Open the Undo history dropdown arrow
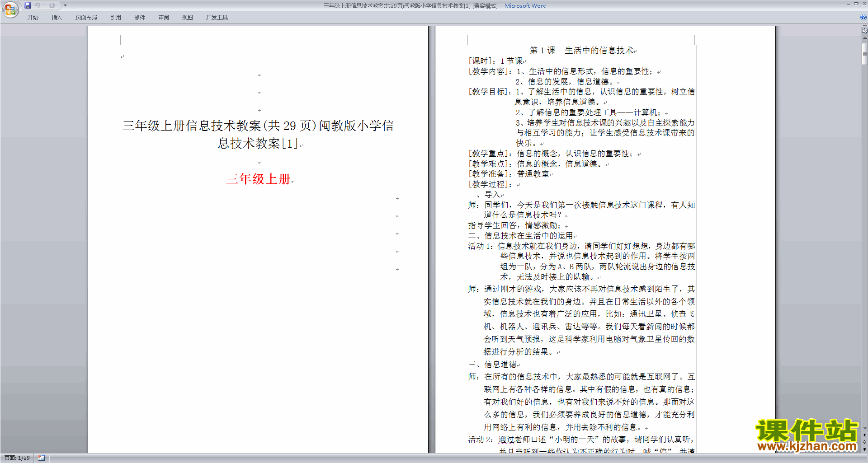Viewport: 868px width, 463px height. [44, 5]
